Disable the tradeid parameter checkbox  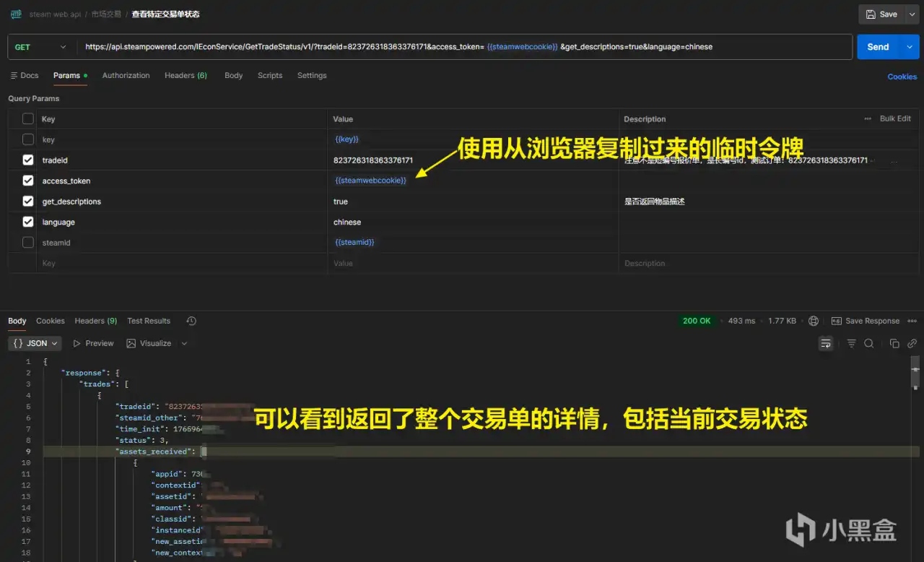27,160
